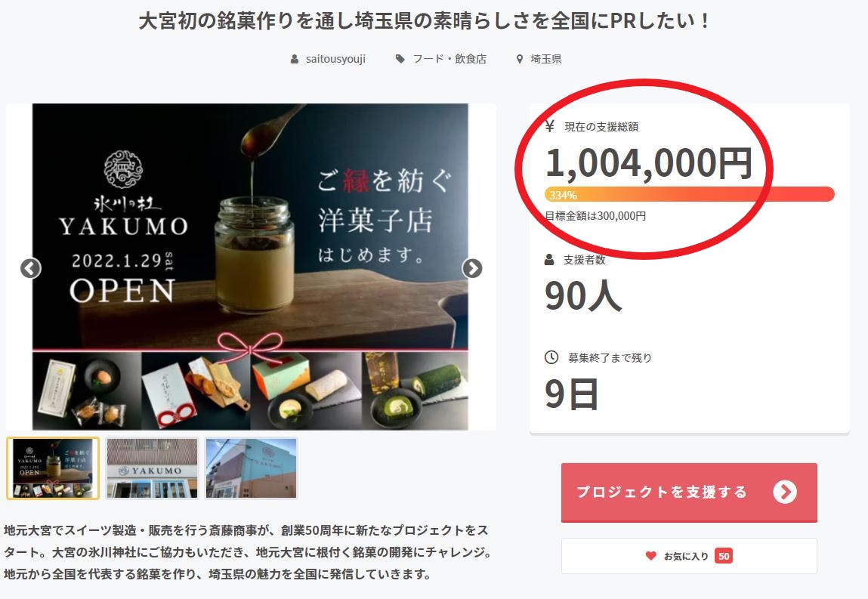Open the 埼玉県 region link
Image resolution: width=868 pixels, height=599 pixels.
pos(546,59)
